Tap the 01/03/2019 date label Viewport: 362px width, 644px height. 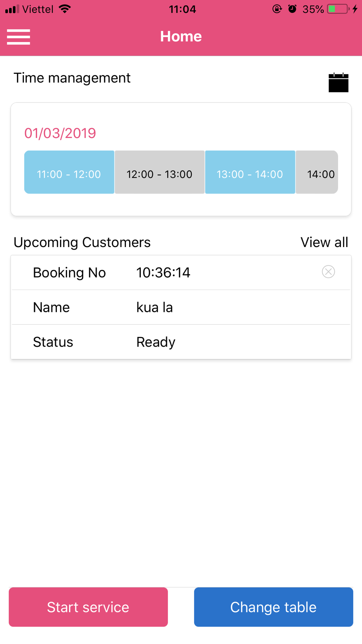(60, 133)
